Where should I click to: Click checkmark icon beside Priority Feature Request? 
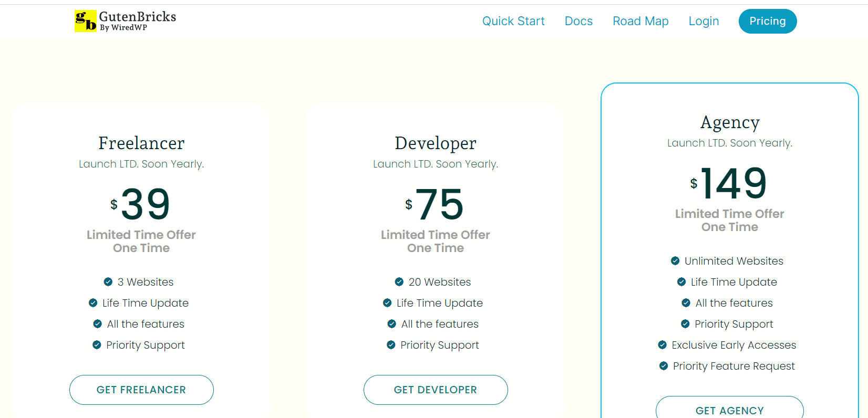(x=664, y=366)
